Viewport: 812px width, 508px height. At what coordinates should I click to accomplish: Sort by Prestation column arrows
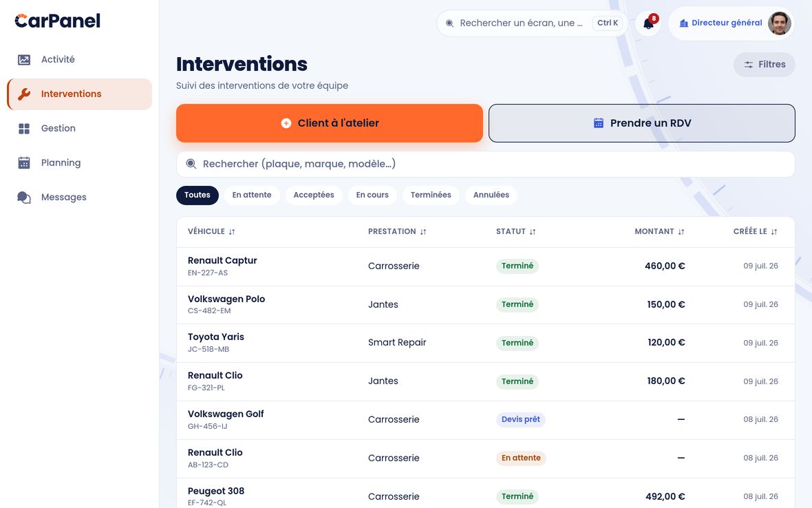click(x=423, y=232)
